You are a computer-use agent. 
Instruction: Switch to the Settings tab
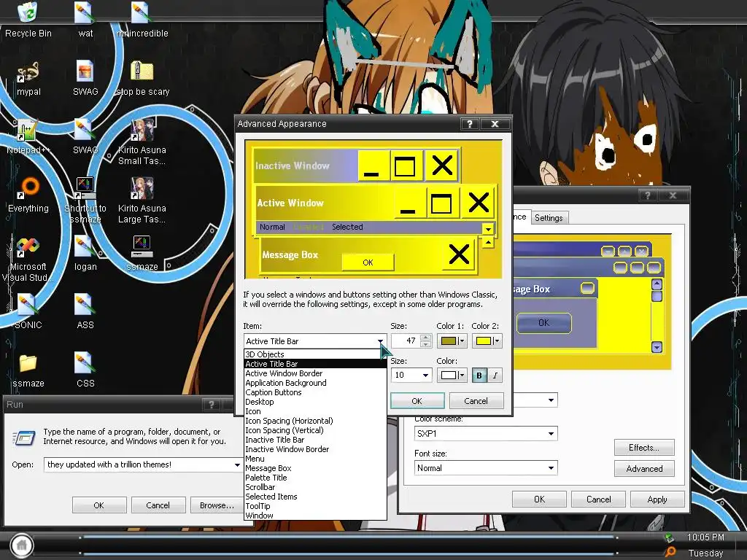pos(549,217)
